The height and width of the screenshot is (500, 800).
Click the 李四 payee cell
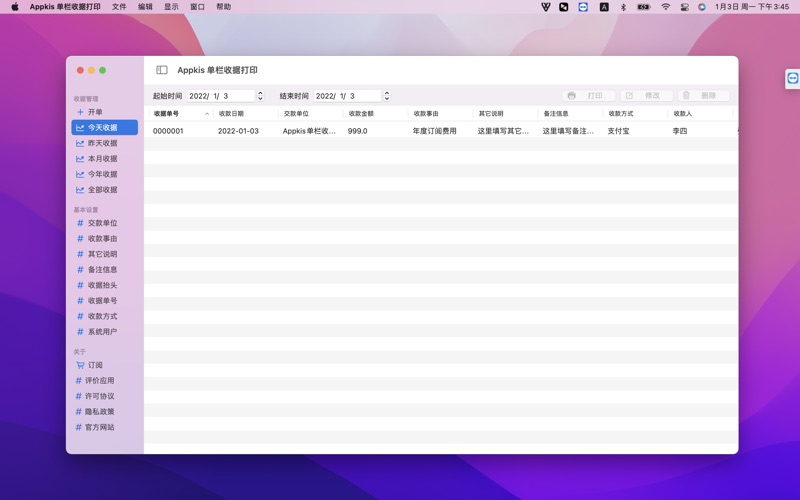coord(680,131)
